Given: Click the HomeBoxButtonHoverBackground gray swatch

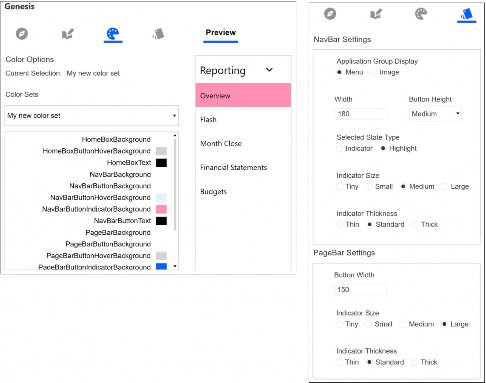Looking at the screenshot, I should coord(161,151).
